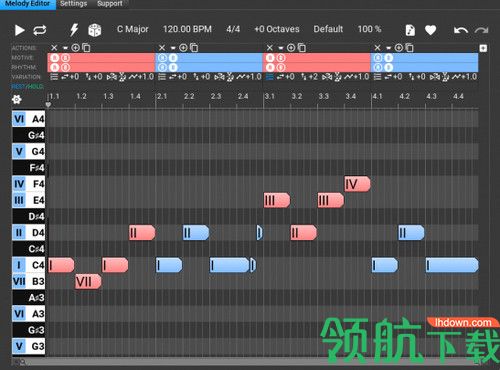Open the gear settings beside the timeline
The image size is (500, 370).
(x=16, y=99)
